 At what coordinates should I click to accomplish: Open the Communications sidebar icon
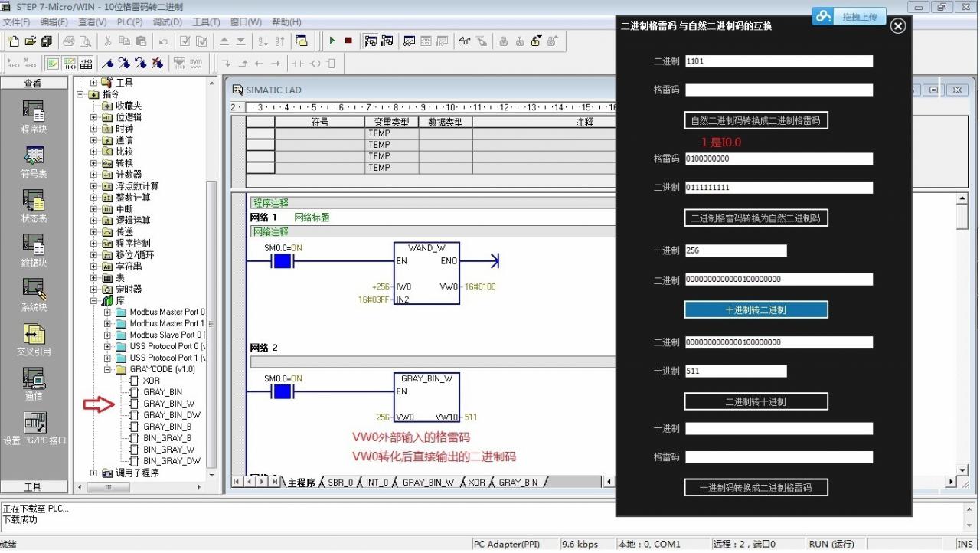click(34, 383)
